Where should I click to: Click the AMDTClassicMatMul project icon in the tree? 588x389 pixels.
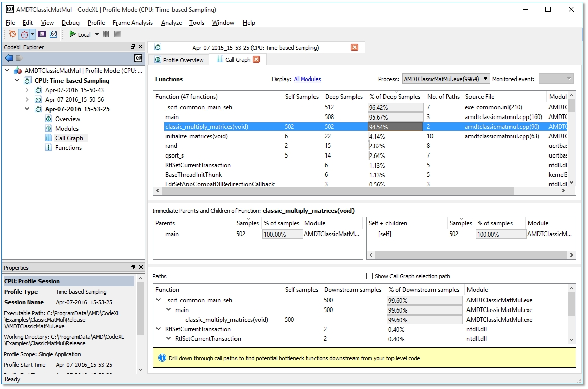tap(18, 71)
